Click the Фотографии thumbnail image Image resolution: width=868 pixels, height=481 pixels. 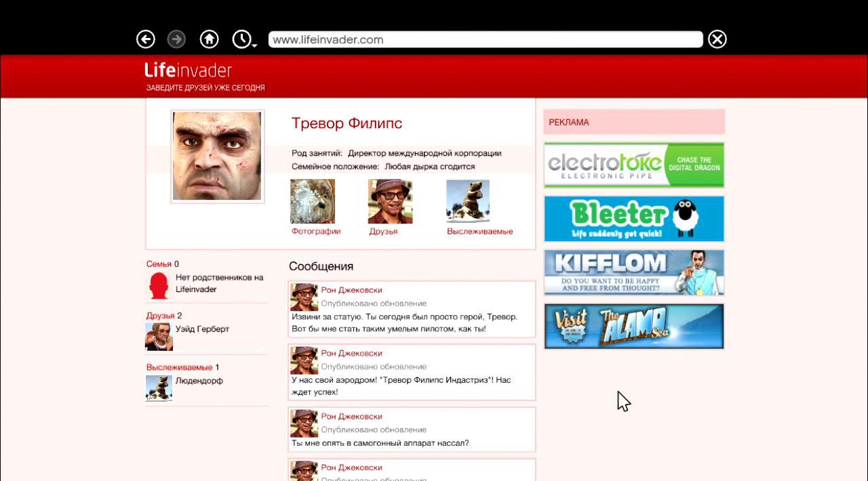pyautogui.click(x=313, y=201)
